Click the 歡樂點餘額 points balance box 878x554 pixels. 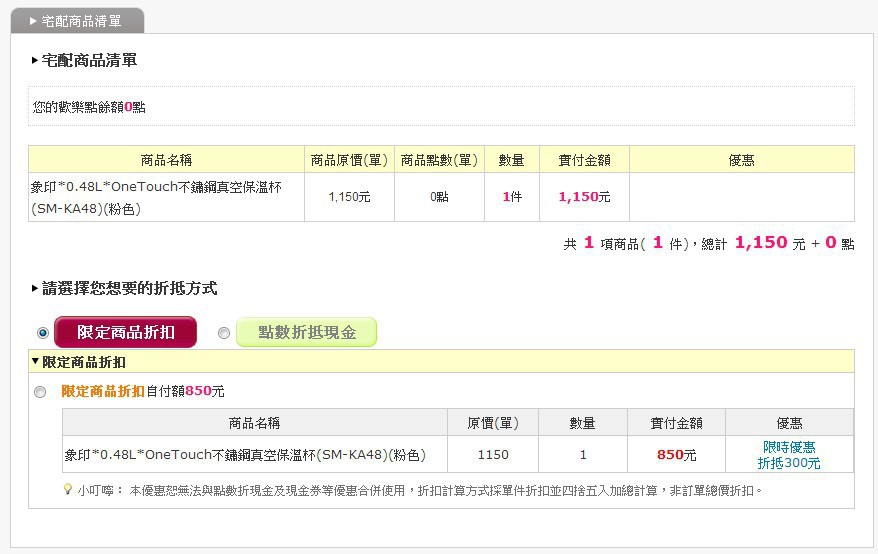pos(440,106)
